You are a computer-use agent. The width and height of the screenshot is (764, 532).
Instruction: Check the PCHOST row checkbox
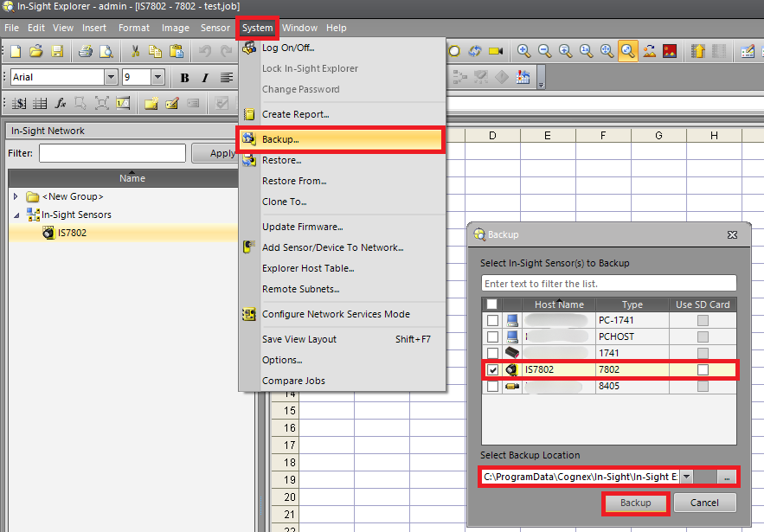(492, 337)
